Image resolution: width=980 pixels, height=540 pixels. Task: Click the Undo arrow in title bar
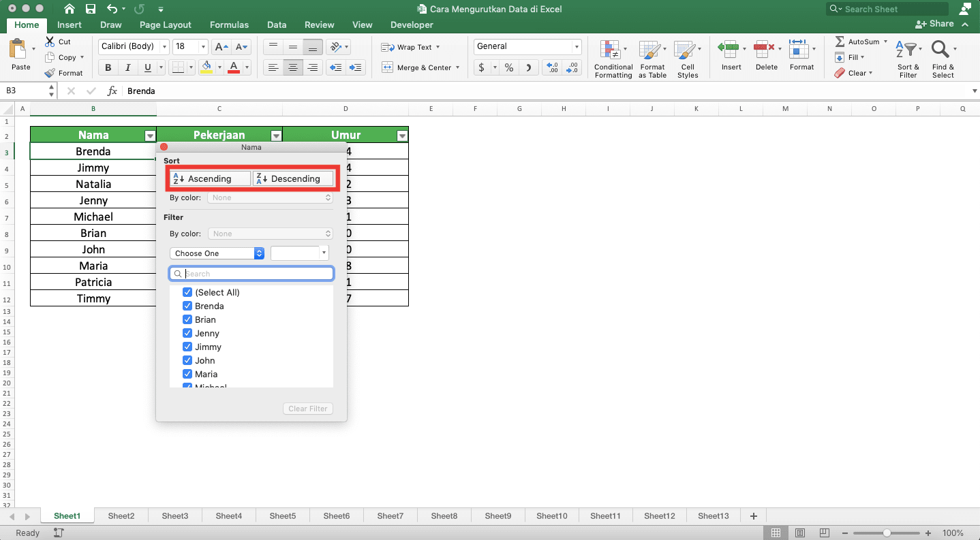112,10
